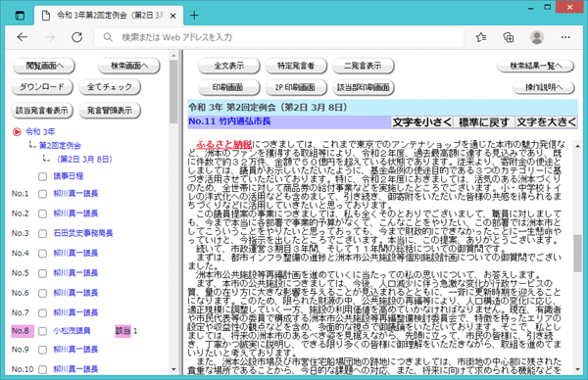
Task: Open the collections icon
Action: pos(509,37)
